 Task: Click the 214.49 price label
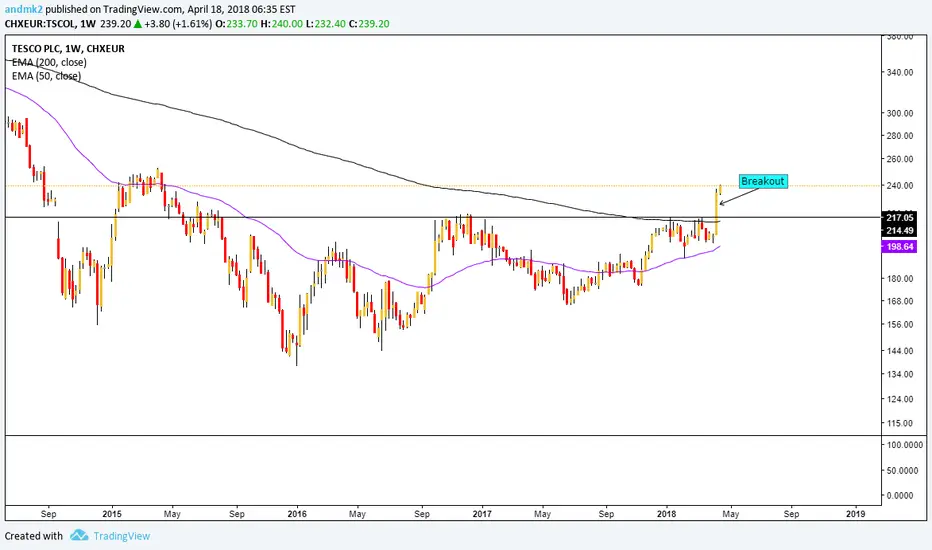(899, 231)
